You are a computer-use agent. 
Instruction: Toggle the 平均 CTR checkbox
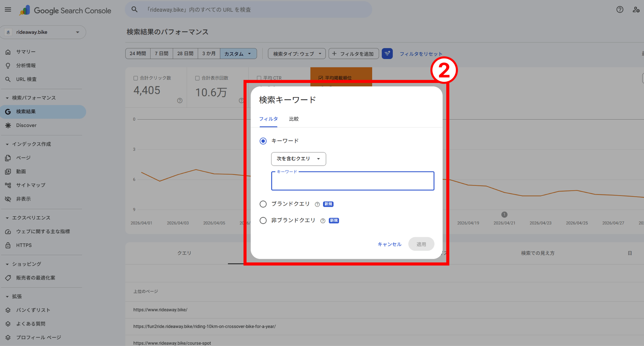pos(259,78)
